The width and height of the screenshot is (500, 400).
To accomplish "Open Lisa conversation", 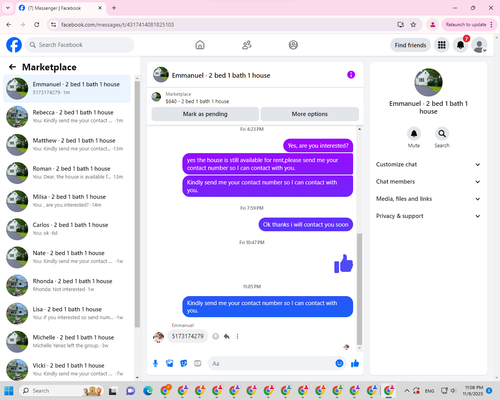I will pos(67,313).
